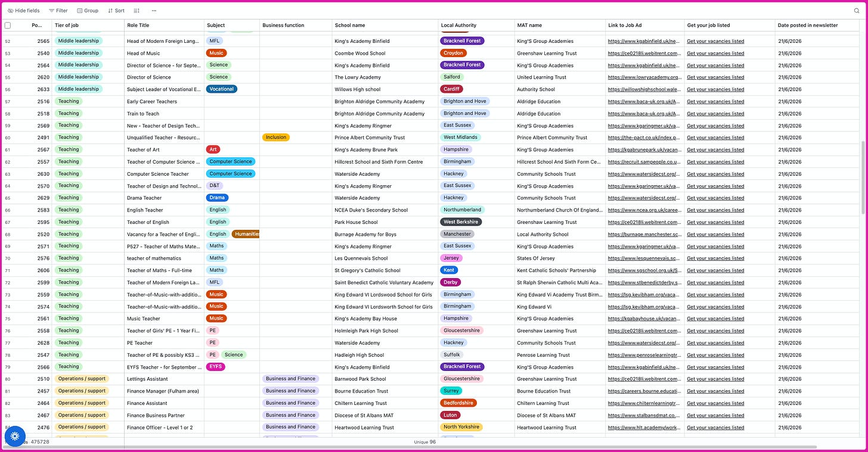
Task: Open the the-pact.co.uk job ad link
Action: [644, 138]
